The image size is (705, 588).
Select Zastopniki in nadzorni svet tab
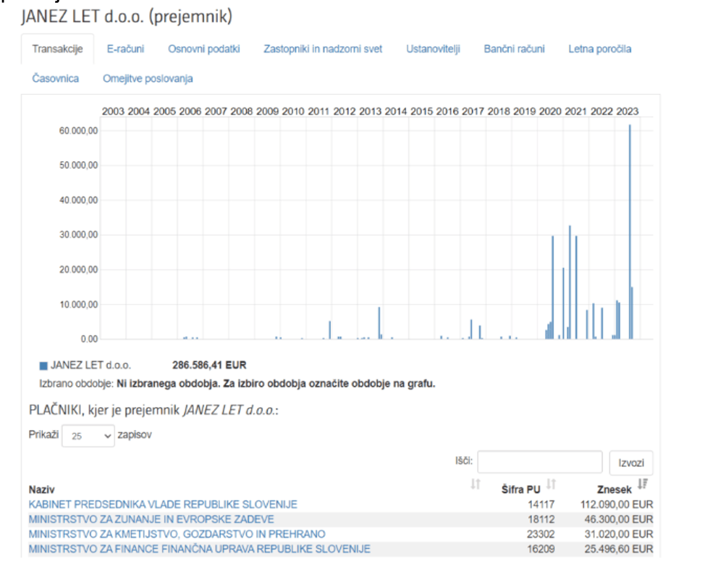[323, 49]
